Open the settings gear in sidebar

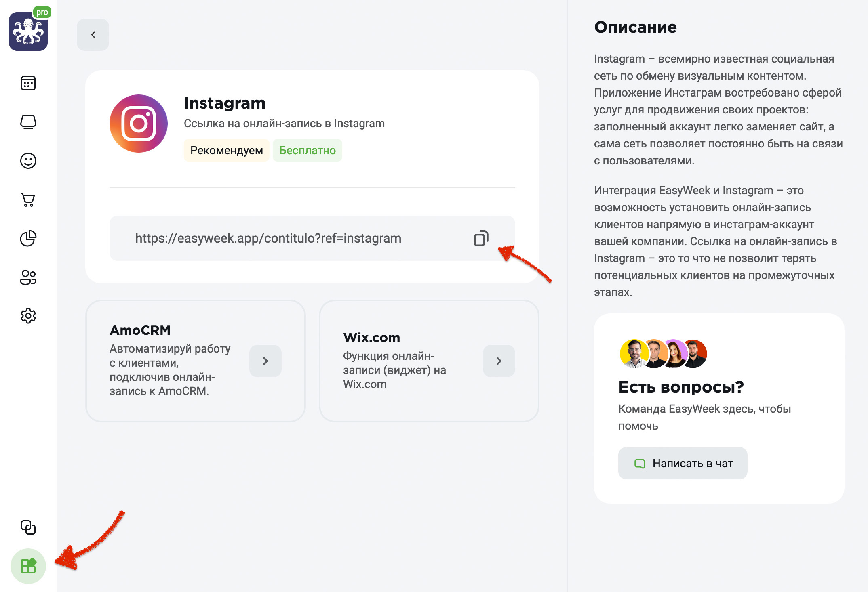point(28,316)
